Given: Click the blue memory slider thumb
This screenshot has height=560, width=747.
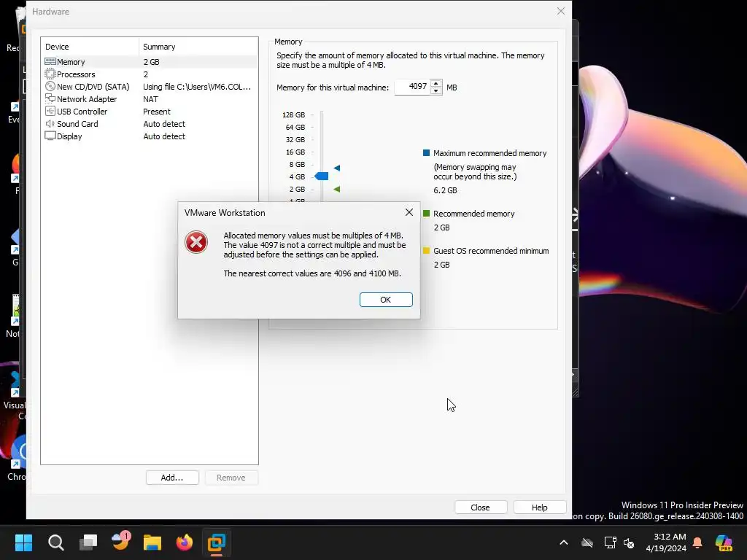Looking at the screenshot, I should [322, 176].
